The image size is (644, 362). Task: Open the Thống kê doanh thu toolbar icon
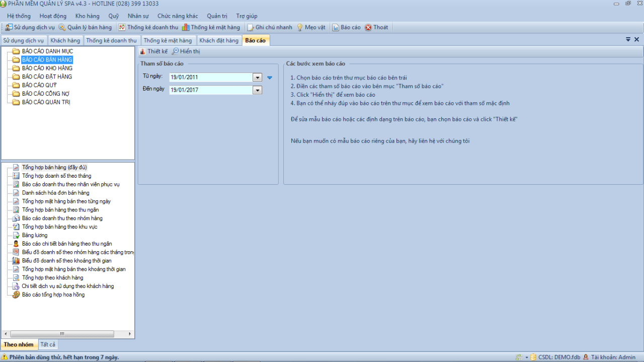[x=122, y=27]
